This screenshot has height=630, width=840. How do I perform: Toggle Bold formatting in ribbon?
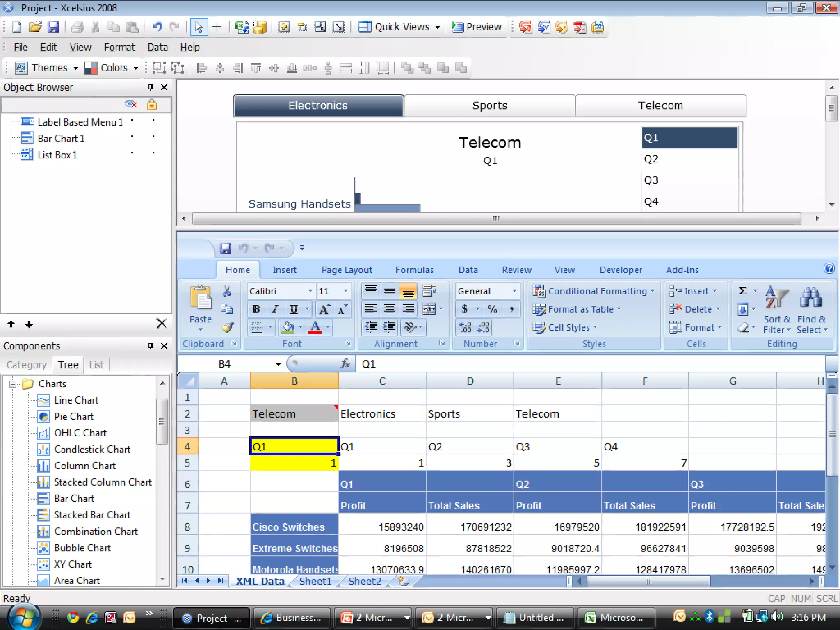point(256,309)
